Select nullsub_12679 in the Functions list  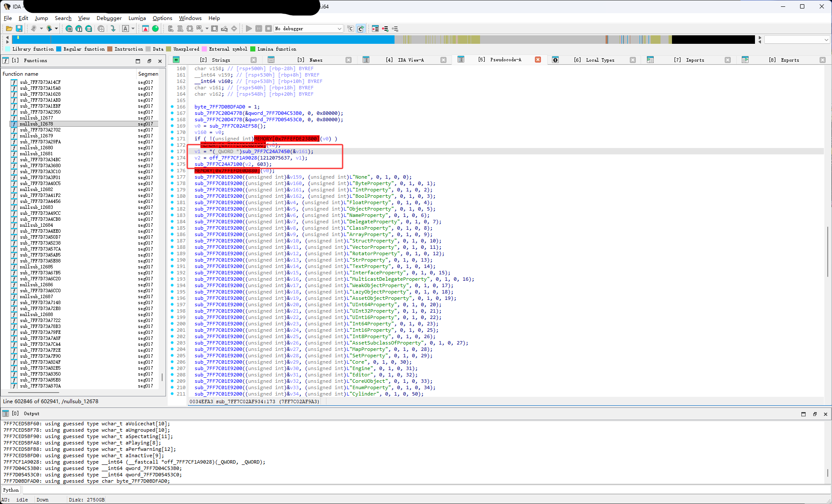pos(37,136)
